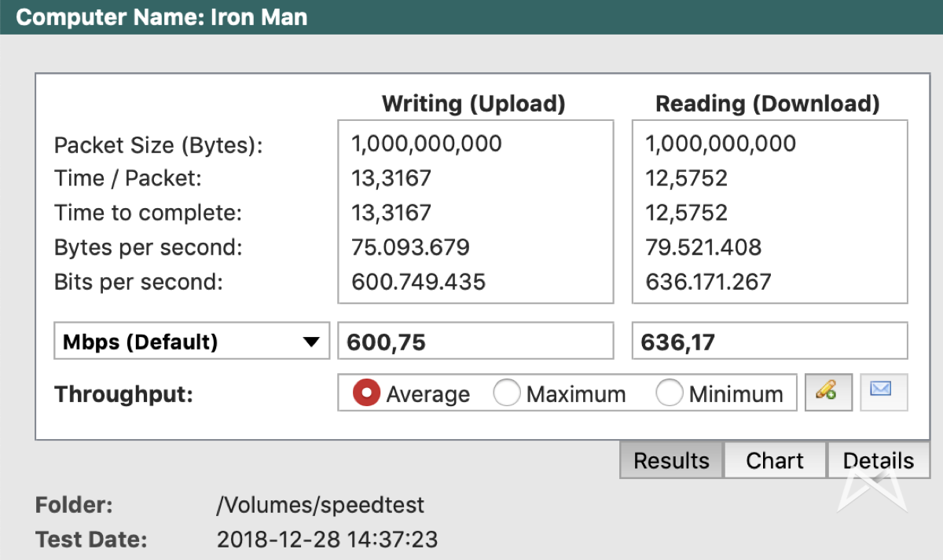Click the Computer Name: Iron Man header
Screen dimensions: 943x560
pyautogui.click(x=162, y=16)
